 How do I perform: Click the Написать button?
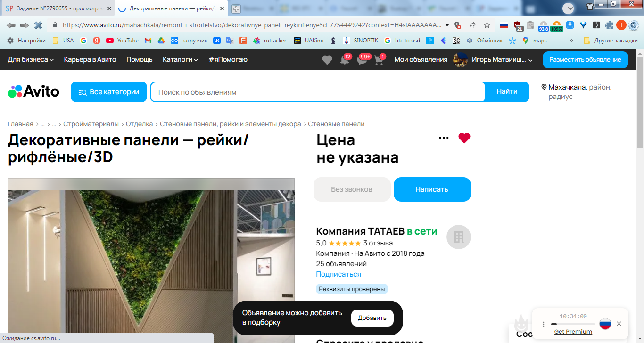432,189
